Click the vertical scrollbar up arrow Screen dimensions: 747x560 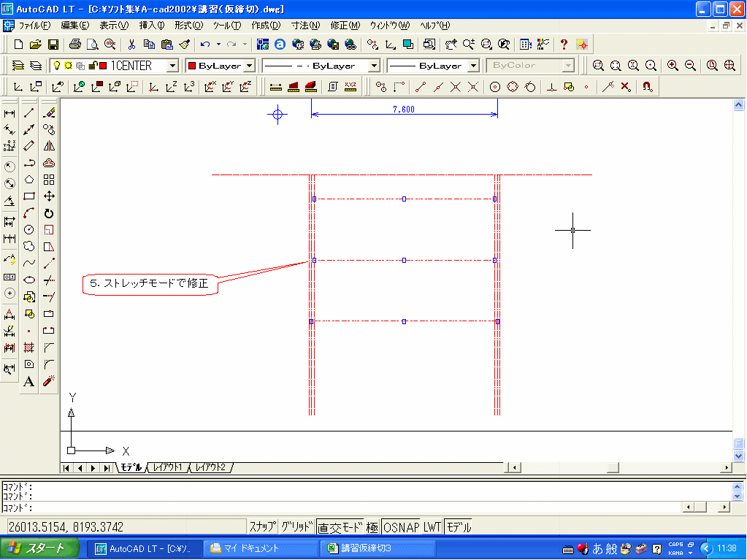[x=738, y=104]
